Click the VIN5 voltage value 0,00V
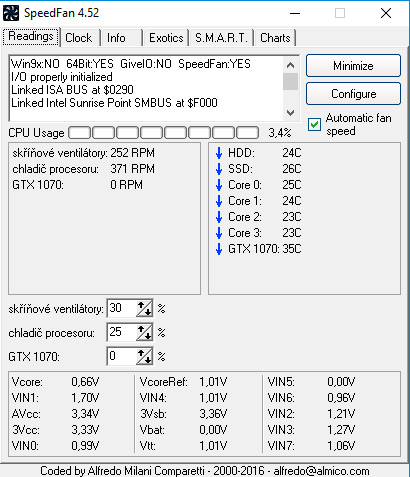 [x=341, y=382]
